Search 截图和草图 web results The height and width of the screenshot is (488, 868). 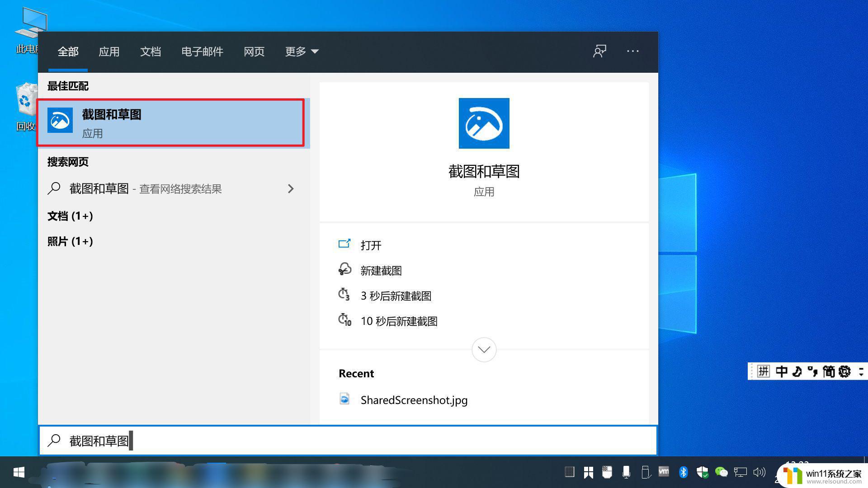(x=171, y=189)
